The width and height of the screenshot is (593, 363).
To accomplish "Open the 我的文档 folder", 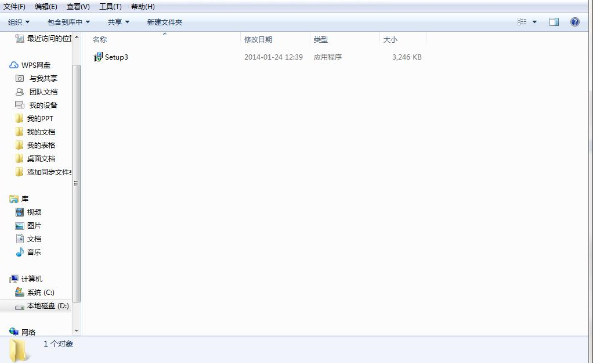I will point(35,132).
